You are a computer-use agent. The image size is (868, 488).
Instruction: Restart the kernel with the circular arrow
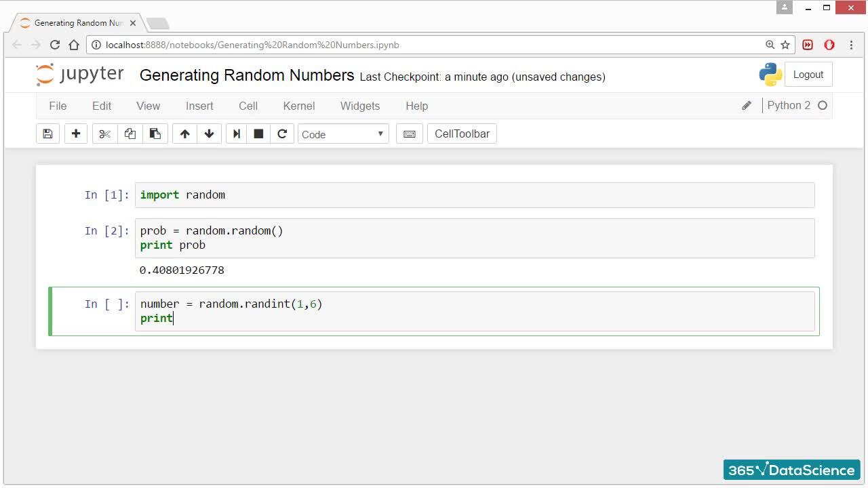282,134
